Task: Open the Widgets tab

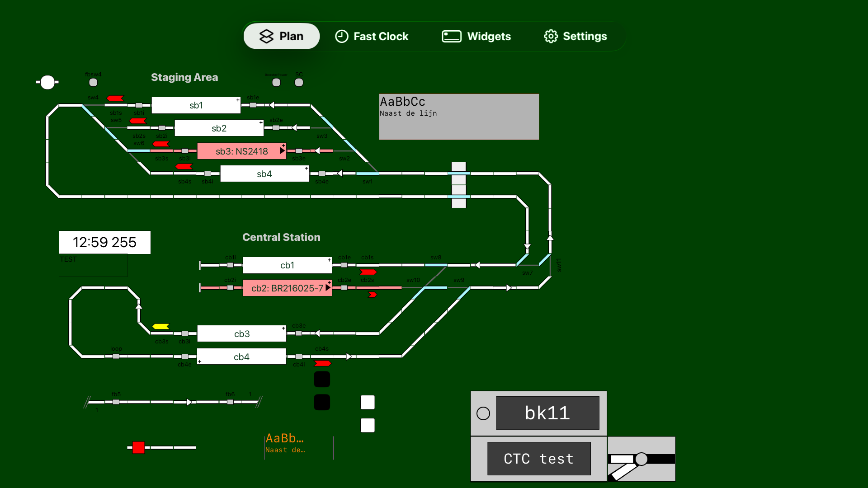Action: pyautogui.click(x=476, y=36)
